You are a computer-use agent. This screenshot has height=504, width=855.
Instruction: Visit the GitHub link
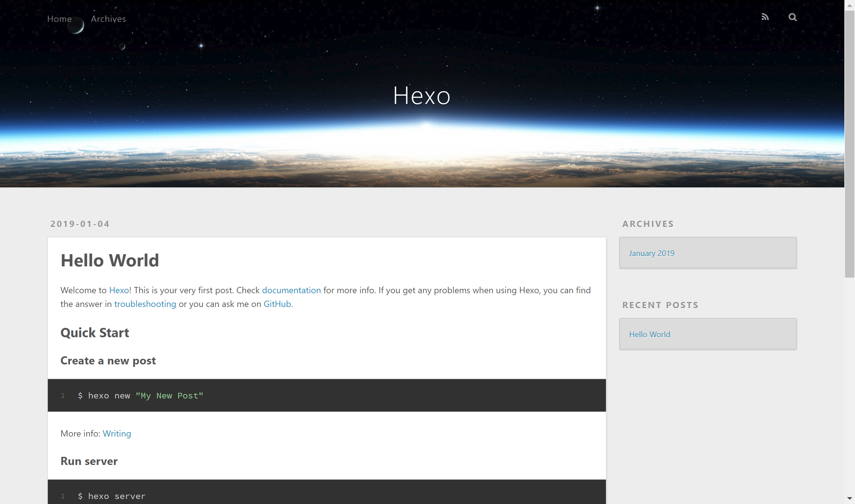point(277,304)
